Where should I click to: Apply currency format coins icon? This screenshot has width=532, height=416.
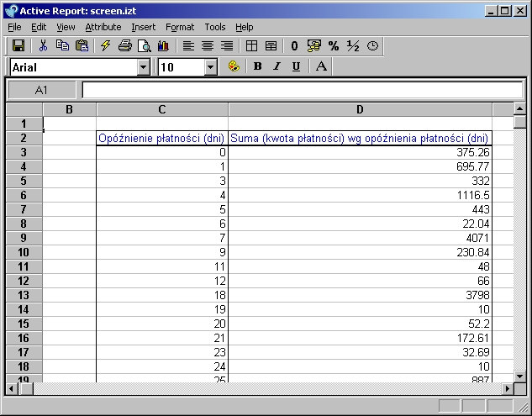(313, 45)
